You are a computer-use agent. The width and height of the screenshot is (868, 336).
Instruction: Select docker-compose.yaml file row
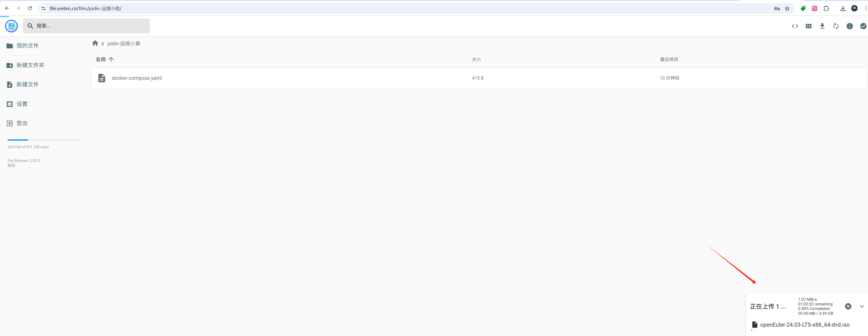(137, 78)
